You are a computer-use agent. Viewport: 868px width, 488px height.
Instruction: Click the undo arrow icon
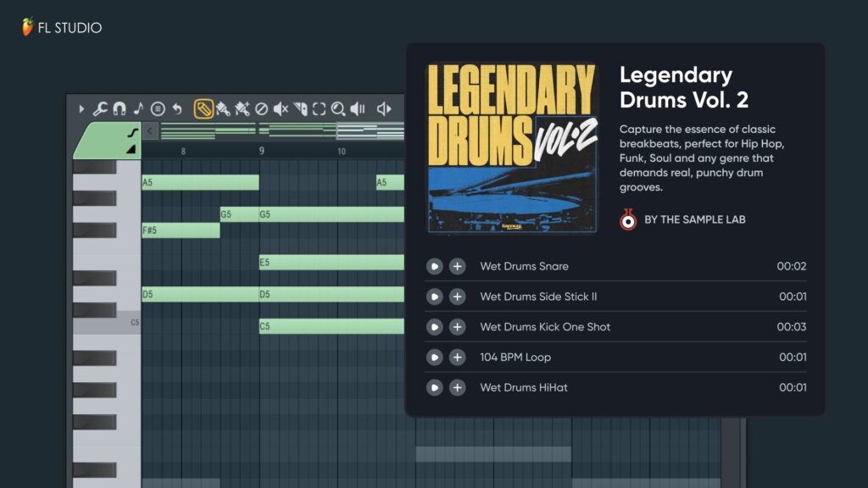click(177, 109)
